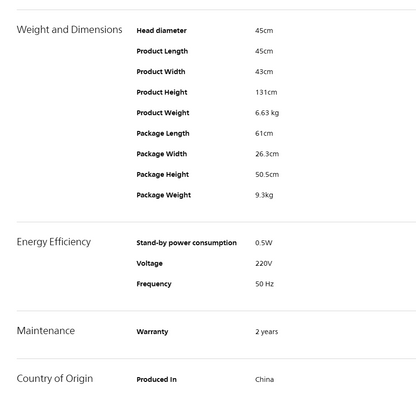This screenshot has width=416, height=401.
Task: Click the Warranty value 2 years
Action: (267, 332)
